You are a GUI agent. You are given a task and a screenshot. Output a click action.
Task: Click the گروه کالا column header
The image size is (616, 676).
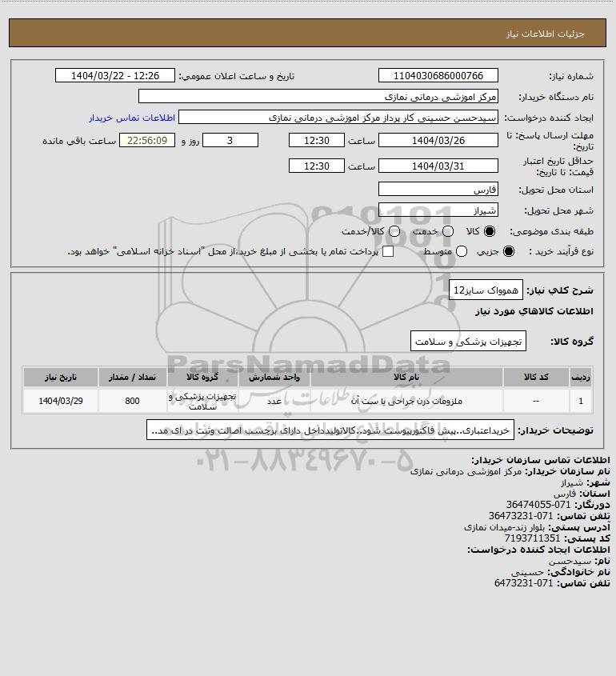tap(202, 378)
